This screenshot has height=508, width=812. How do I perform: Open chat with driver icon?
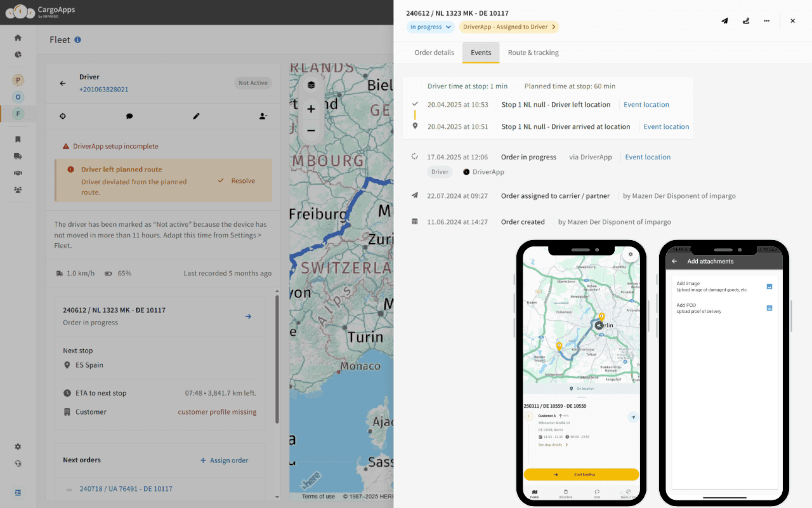pyautogui.click(x=129, y=116)
